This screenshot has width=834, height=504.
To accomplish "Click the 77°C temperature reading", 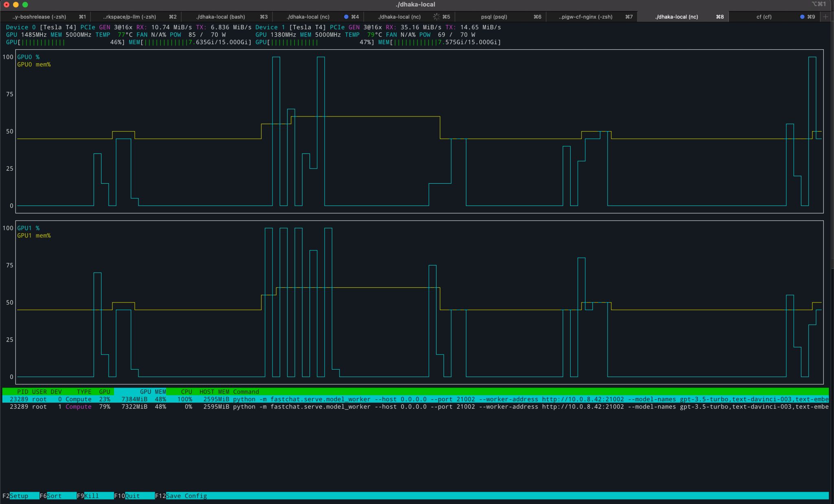I will point(125,35).
